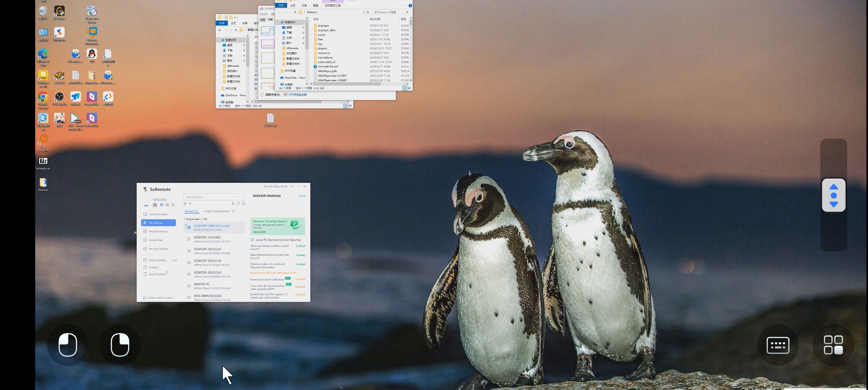Tap the left mouse button overlay
The height and width of the screenshot is (390, 868).
click(68, 345)
